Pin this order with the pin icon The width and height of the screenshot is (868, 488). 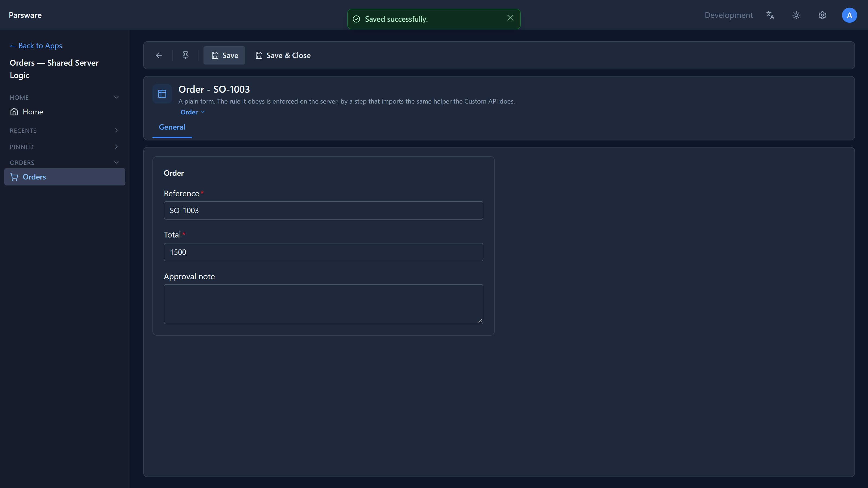pyautogui.click(x=185, y=55)
